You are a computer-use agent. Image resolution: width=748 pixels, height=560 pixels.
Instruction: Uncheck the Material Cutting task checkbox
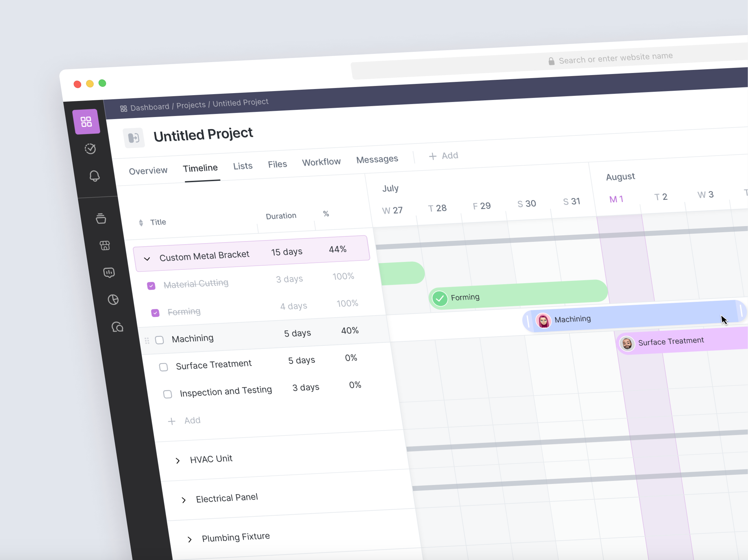click(x=151, y=285)
